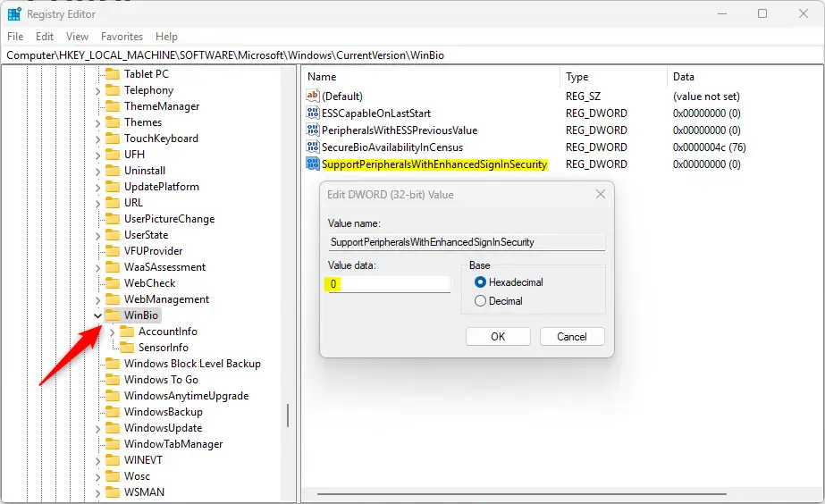The image size is (825, 504).
Task: Click the 0x0000004c (76) data cell
Action: click(x=709, y=147)
